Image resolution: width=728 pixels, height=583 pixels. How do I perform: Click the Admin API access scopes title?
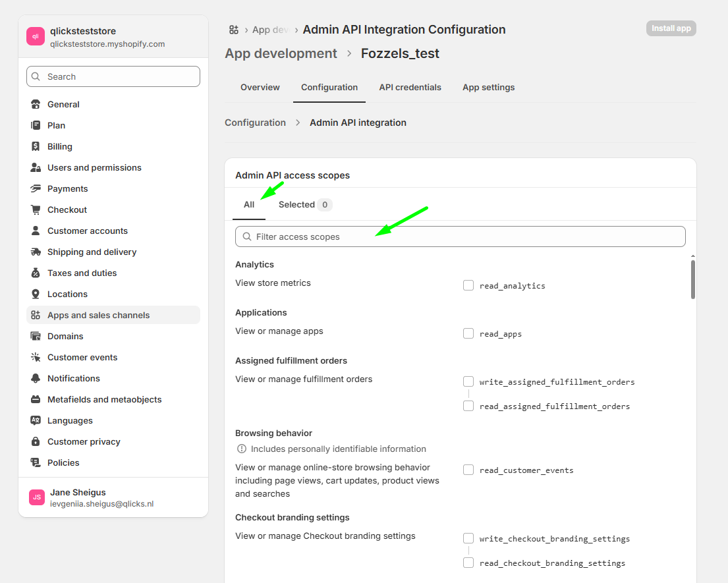pos(293,175)
